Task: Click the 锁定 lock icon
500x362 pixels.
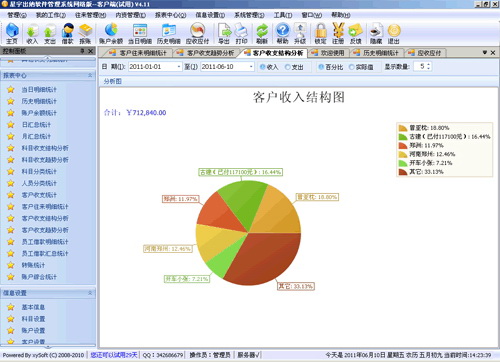Action: coord(321,33)
